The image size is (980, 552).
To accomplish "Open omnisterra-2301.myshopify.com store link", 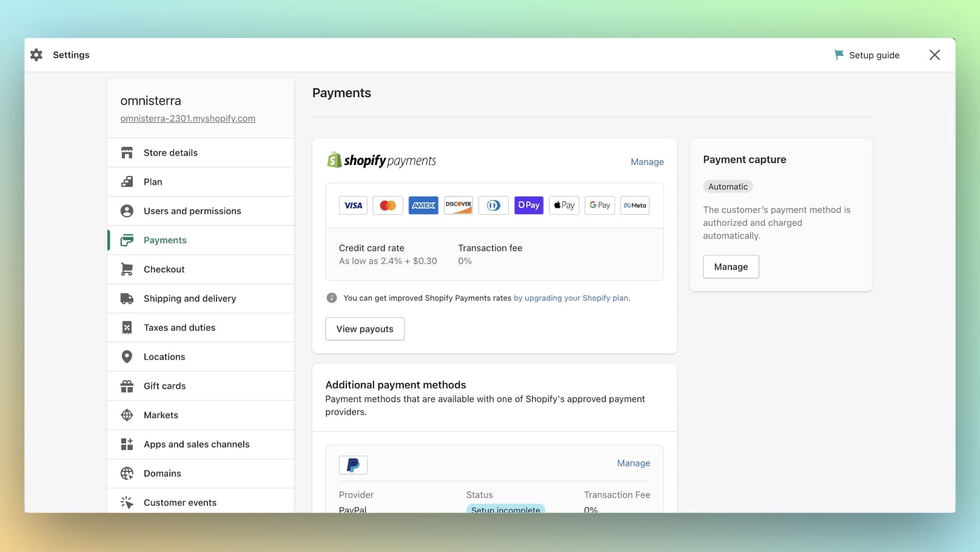I will tap(187, 118).
